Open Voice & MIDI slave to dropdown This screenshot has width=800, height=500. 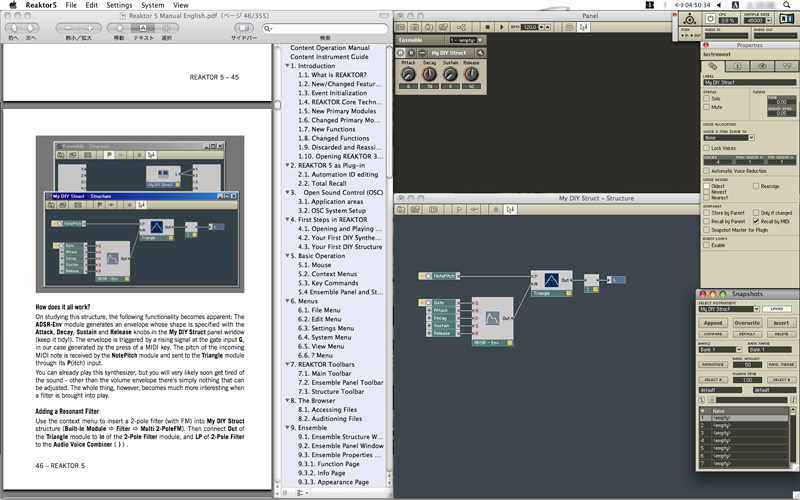[729, 138]
